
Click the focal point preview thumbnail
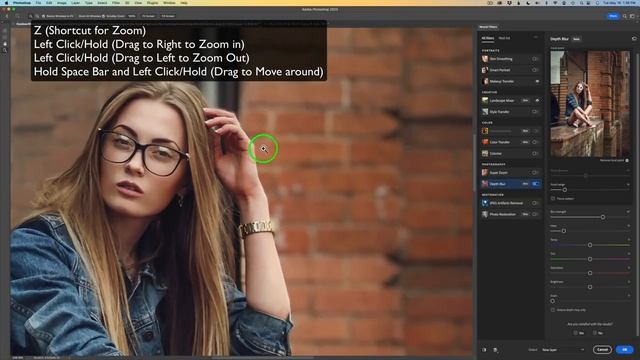pos(590,104)
